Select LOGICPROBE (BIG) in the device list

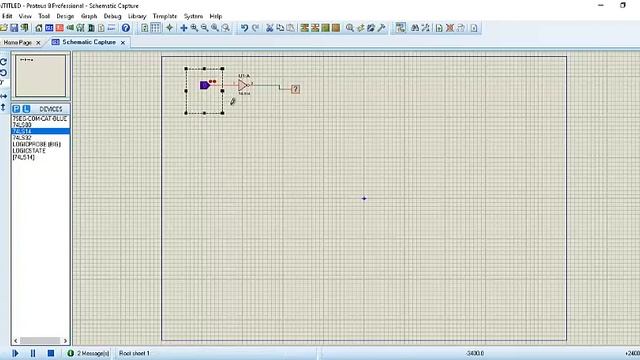(x=40, y=144)
